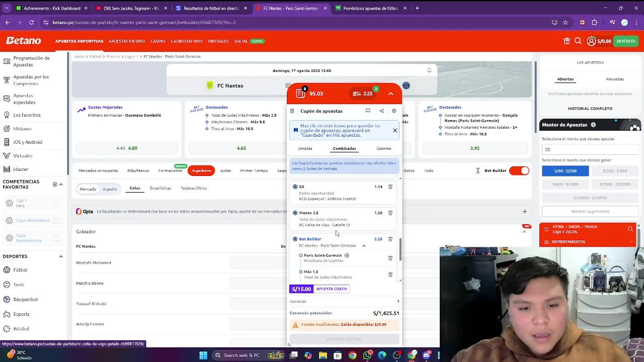Collapse the bet slip panel chevron
The width and height of the screenshot is (644, 362).
tap(390, 94)
